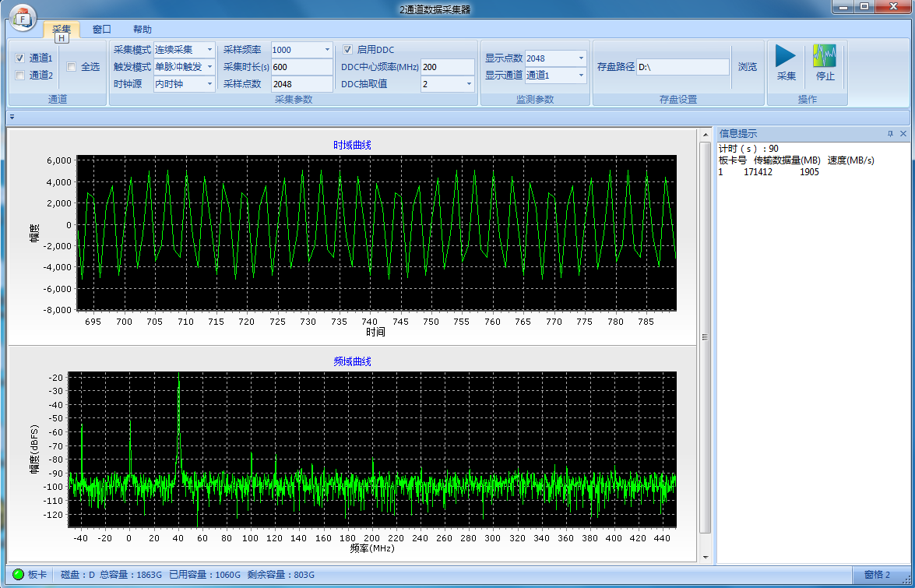Click green 板卡 status indicator
This screenshot has width=915, height=588.
tap(18, 575)
